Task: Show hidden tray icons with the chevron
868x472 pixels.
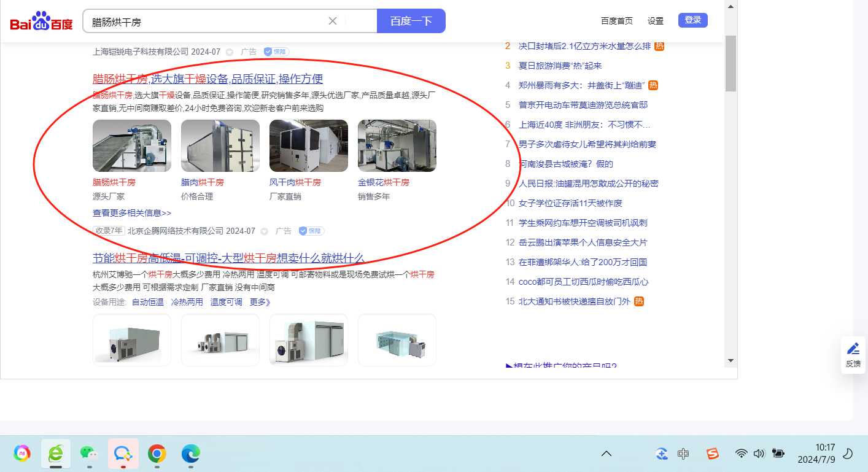Action: pos(606,454)
